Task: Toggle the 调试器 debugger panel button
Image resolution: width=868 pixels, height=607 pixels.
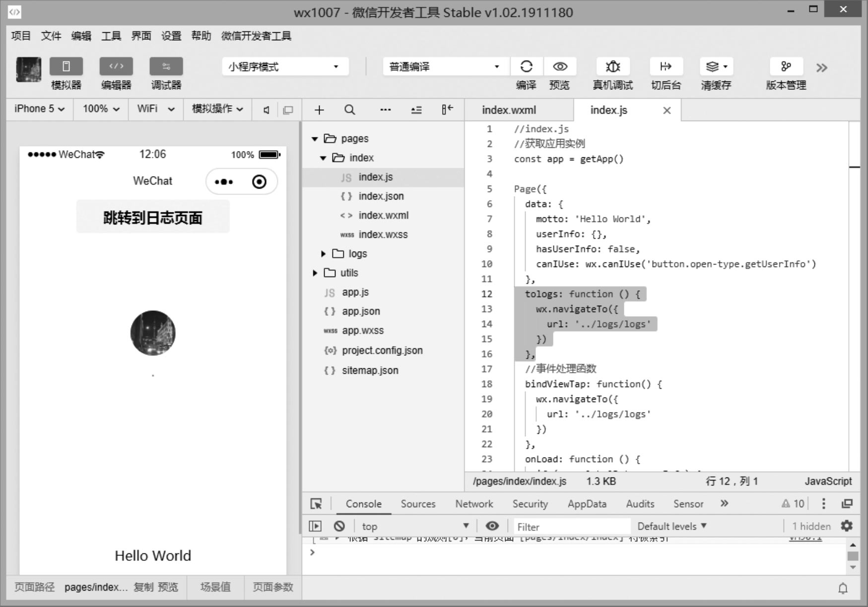Action: pos(166,67)
